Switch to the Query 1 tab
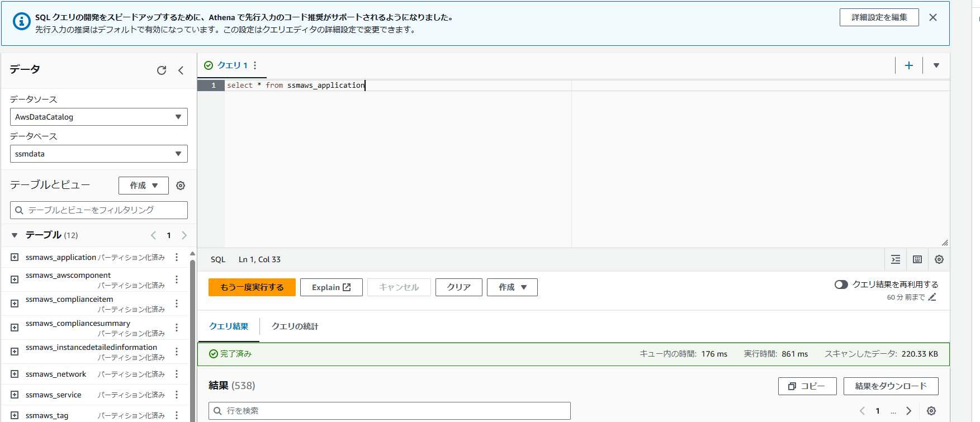The height and width of the screenshot is (422, 980). [x=233, y=65]
